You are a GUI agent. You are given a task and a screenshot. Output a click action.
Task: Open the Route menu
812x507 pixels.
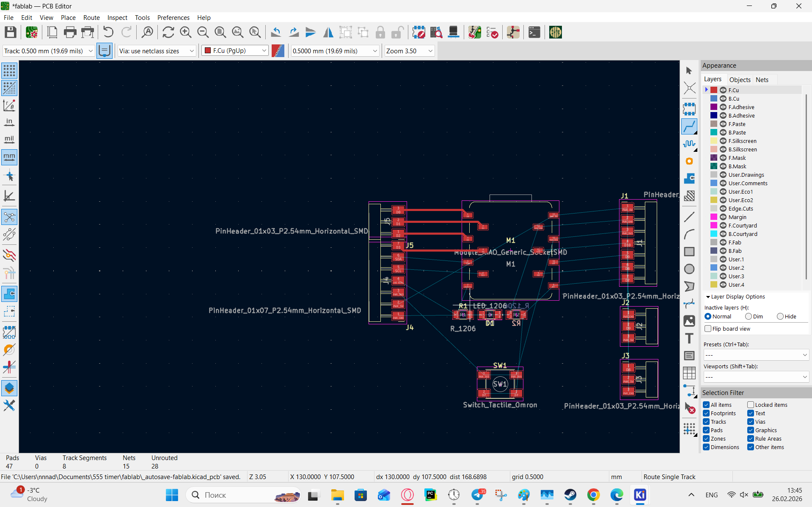tap(91, 17)
